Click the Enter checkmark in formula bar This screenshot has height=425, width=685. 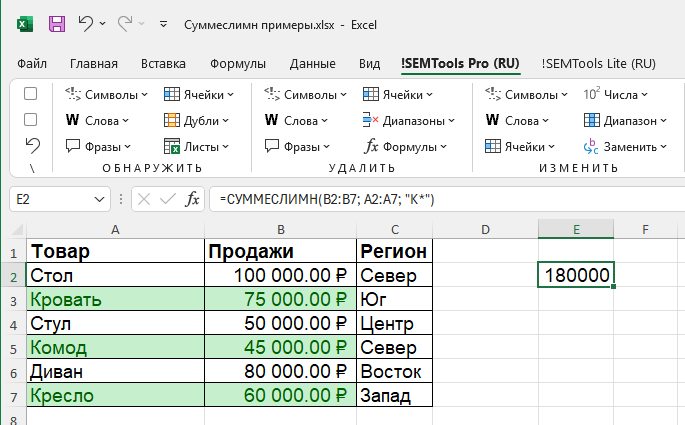(x=168, y=200)
